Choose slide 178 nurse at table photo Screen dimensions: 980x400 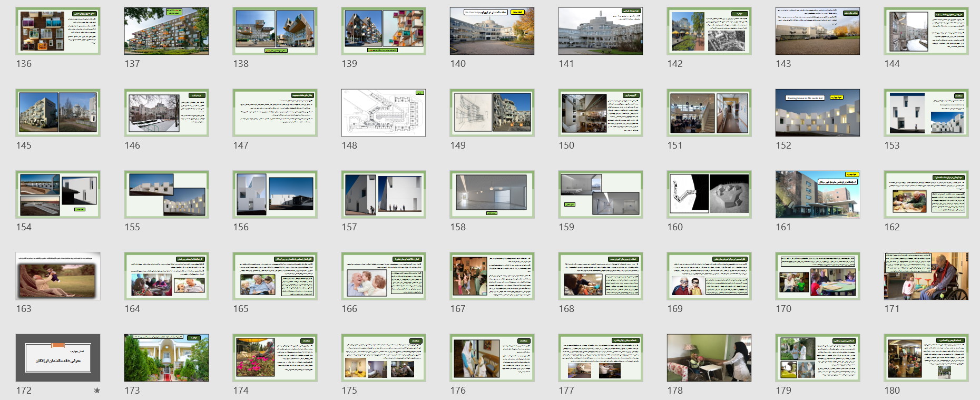709,357
